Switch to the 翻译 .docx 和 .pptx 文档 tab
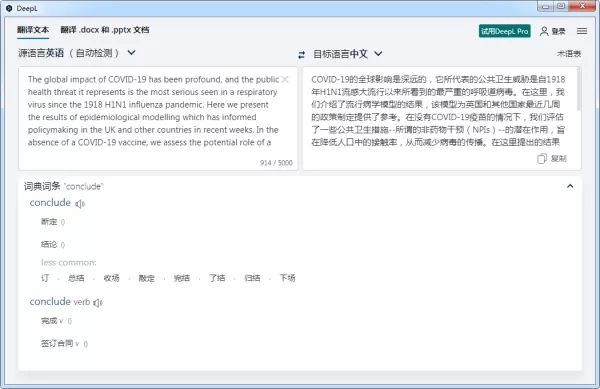Image resolution: width=600 pixels, height=389 pixels. coord(105,30)
